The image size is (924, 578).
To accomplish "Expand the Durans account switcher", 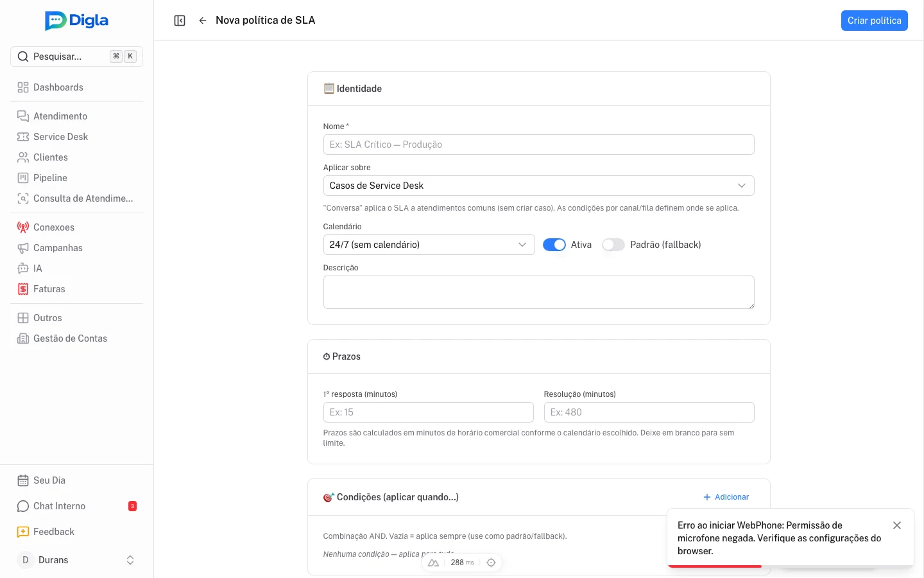I will tap(130, 560).
